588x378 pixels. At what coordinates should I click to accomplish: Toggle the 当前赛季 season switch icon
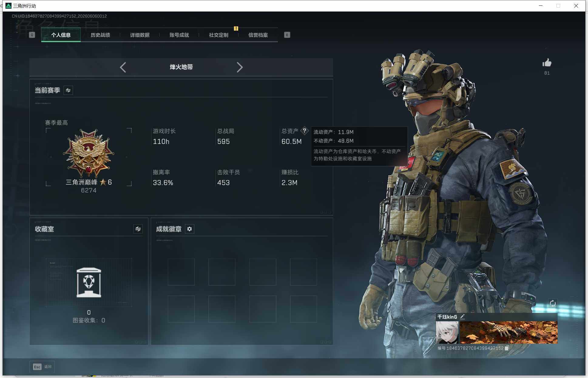(x=68, y=90)
